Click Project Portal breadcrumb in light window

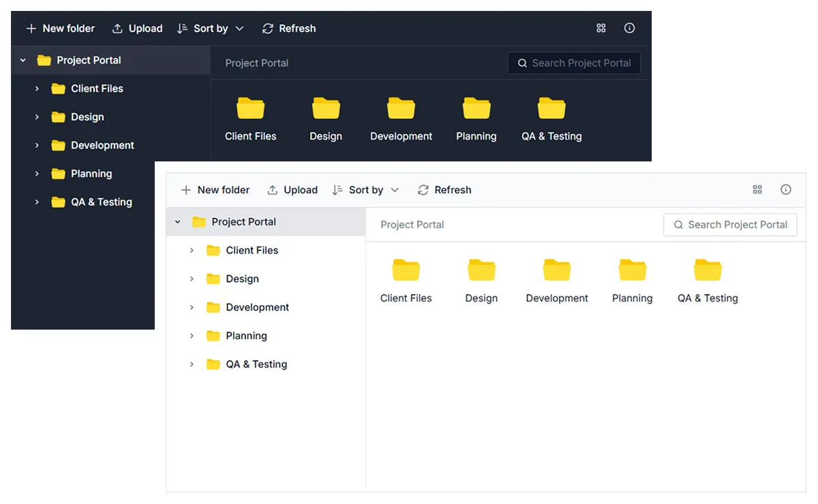coord(412,225)
